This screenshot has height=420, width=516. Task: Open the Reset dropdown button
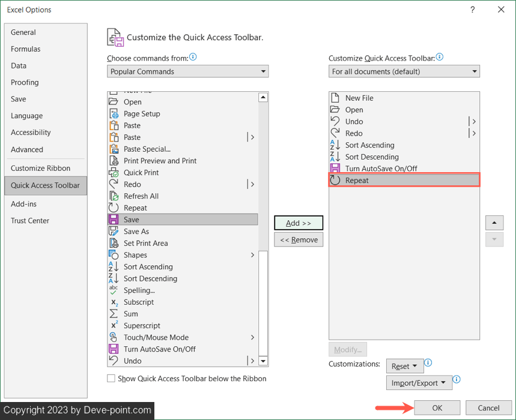point(404,366)
